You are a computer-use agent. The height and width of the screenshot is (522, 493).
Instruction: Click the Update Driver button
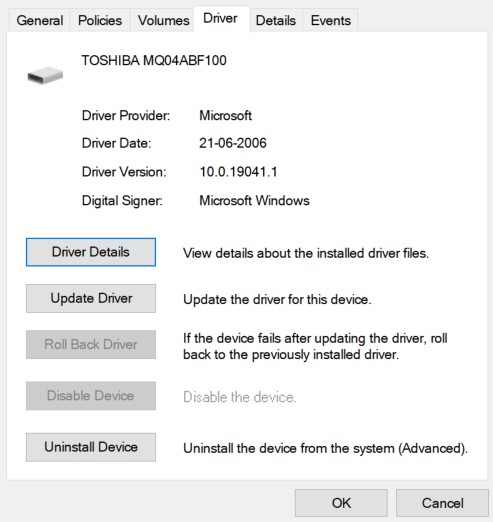[x=91, y=298]
